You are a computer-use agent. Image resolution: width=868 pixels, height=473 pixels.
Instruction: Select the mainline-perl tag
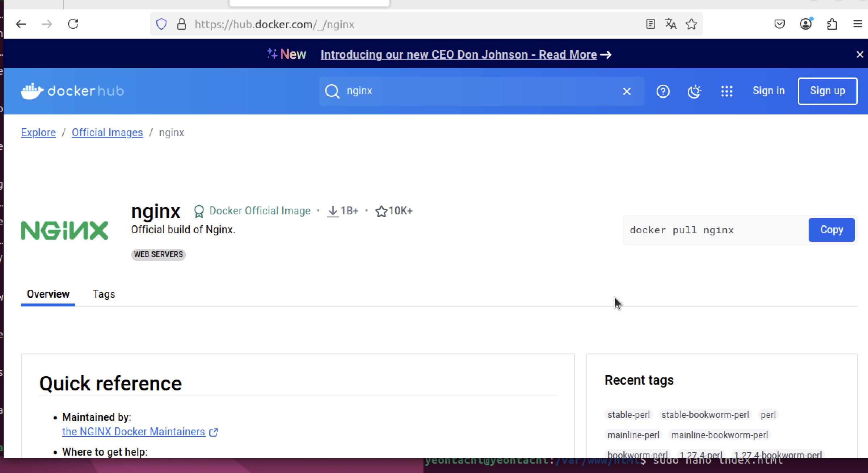tap(633, 435)
